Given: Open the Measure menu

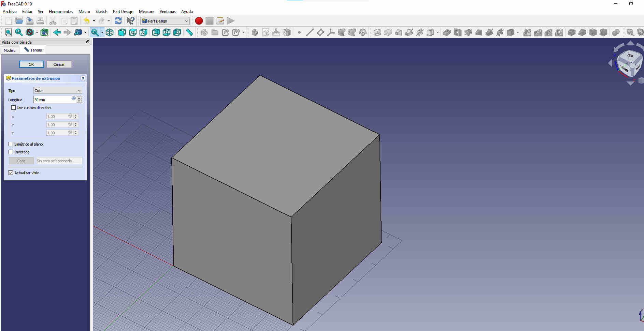Looking at the screenshot, I should [x=146, y=12].
